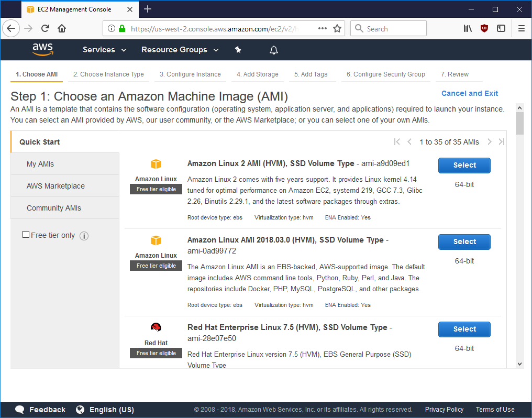This screenshot has width=532, height=418.
Task: Click '1 to 35 of 35 AMIs' text
Action: pyautogui.click(x=449, y=142)
